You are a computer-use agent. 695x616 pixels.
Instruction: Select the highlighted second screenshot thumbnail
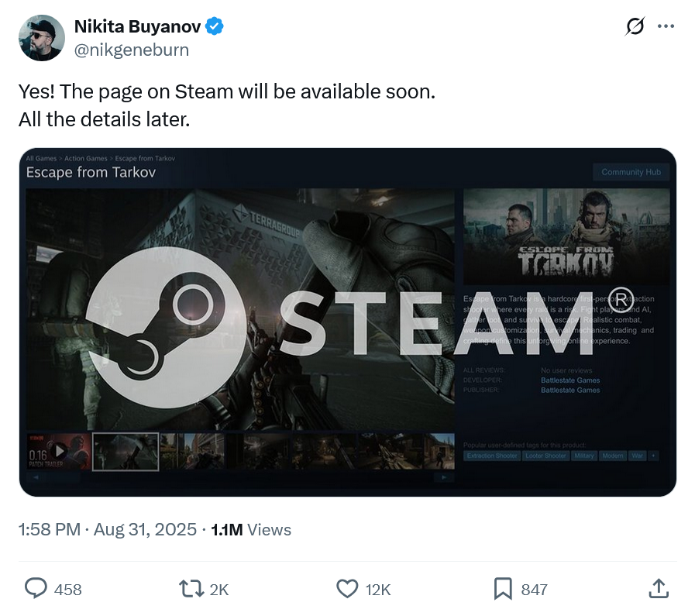(x=126, y=452)
